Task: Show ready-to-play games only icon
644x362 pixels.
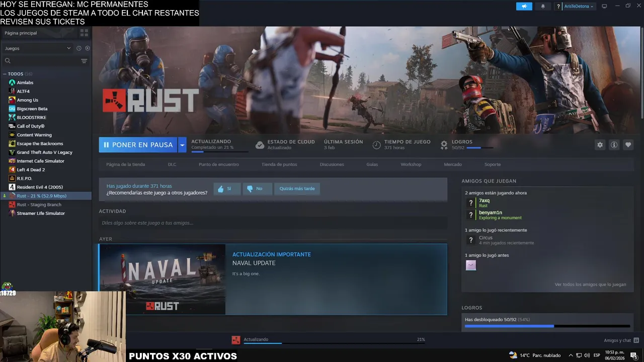Action: [x=88, y=48]
